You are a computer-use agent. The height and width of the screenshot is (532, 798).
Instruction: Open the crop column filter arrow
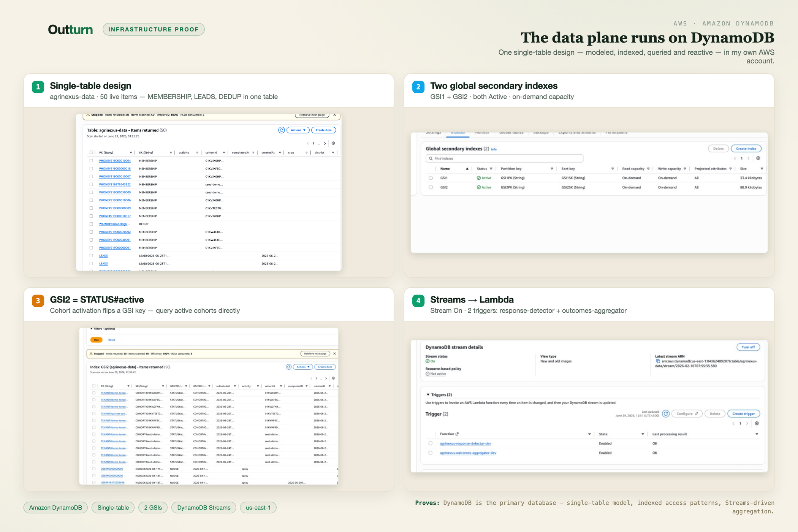(x=306, y=153)
